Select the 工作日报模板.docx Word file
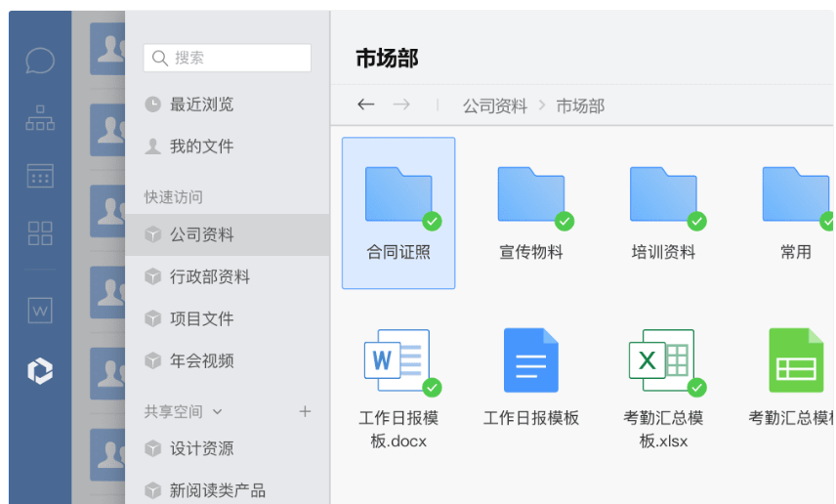This screenshot has width=836, height=504. (x=398, y=388)
